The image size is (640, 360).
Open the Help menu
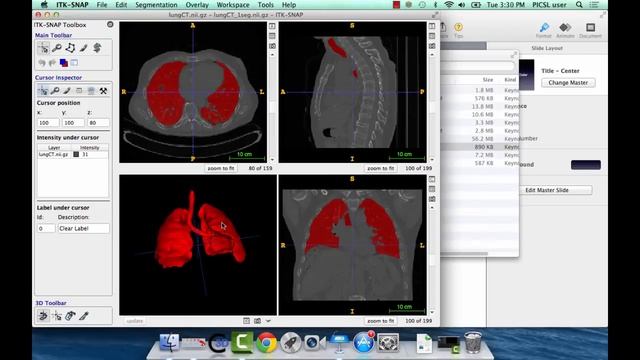coord(289,5)
